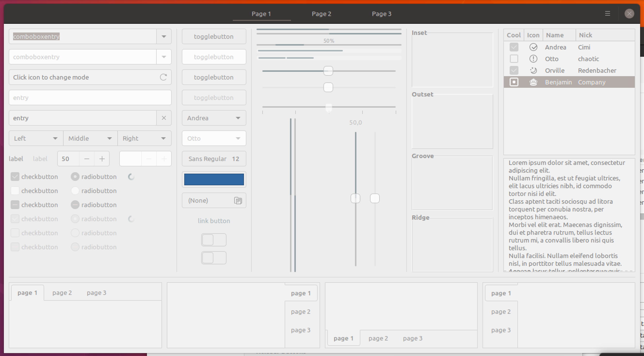
Task: Click the first enabled togglebutton
Action: click(214, 37)
